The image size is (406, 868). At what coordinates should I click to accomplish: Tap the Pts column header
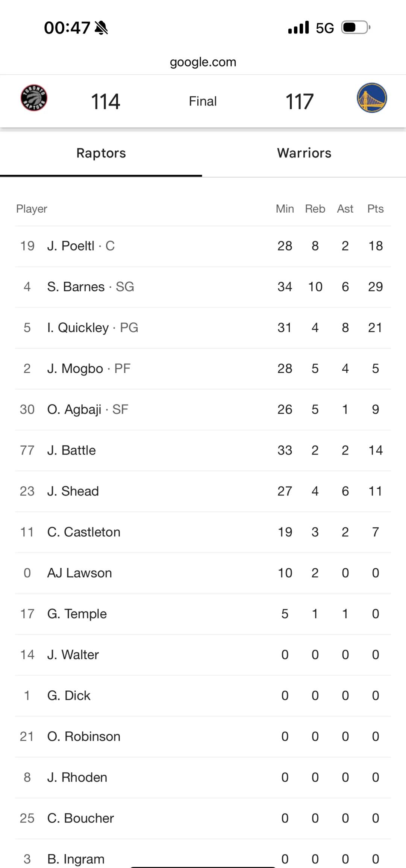pos(375,209)
